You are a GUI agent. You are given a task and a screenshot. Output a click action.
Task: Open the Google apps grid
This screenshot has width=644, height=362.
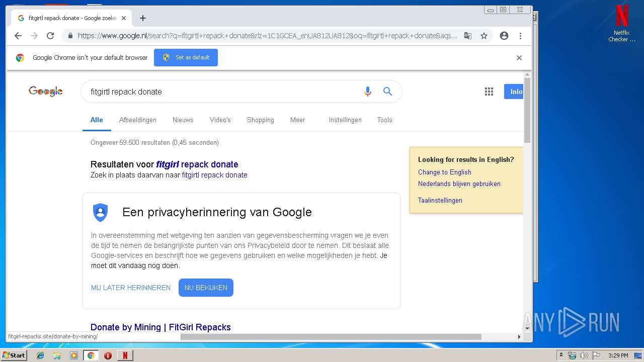pyautogui.click(x=489, y=92)
